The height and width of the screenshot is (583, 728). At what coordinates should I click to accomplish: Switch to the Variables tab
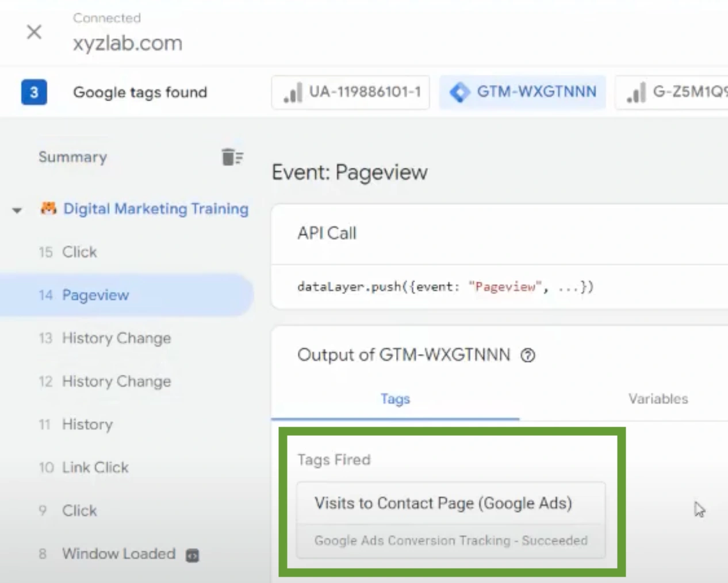(x=658, y=399)
